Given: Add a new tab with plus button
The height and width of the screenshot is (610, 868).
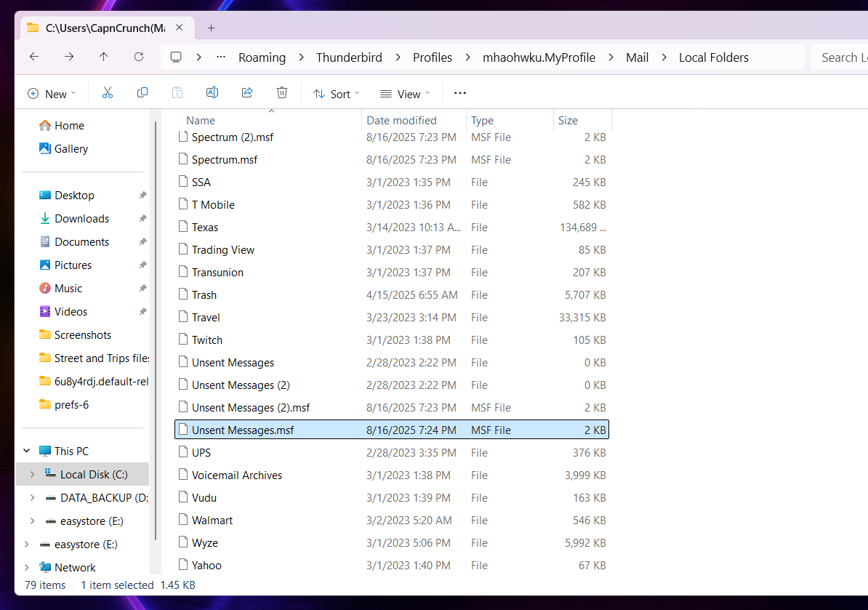Looking at the screenshot, I should pos(211,28).
